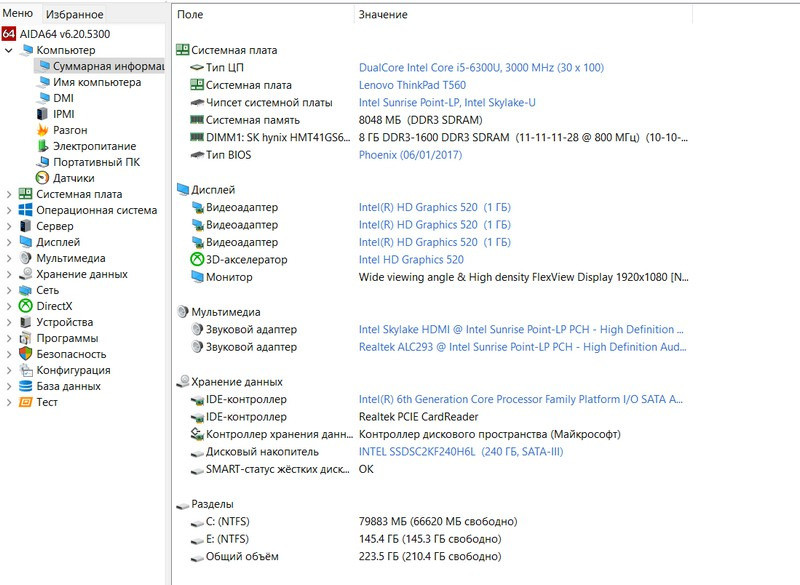Switch to the Избранное tab

tap(74, 15)
